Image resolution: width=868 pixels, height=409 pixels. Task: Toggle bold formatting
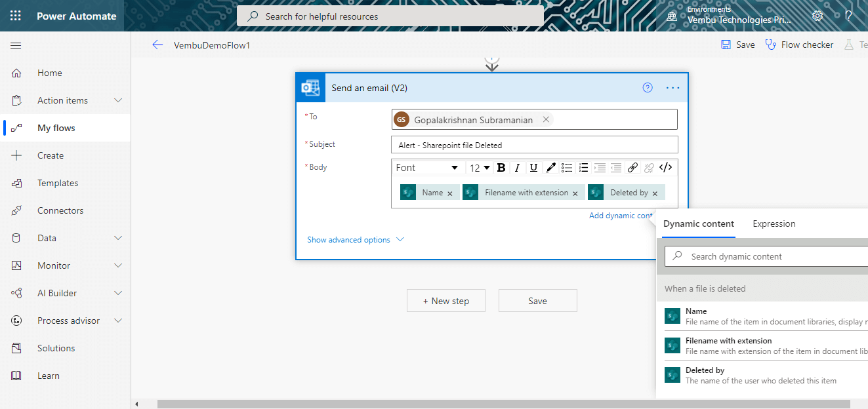pyautogui.click(x=501, y=168)
